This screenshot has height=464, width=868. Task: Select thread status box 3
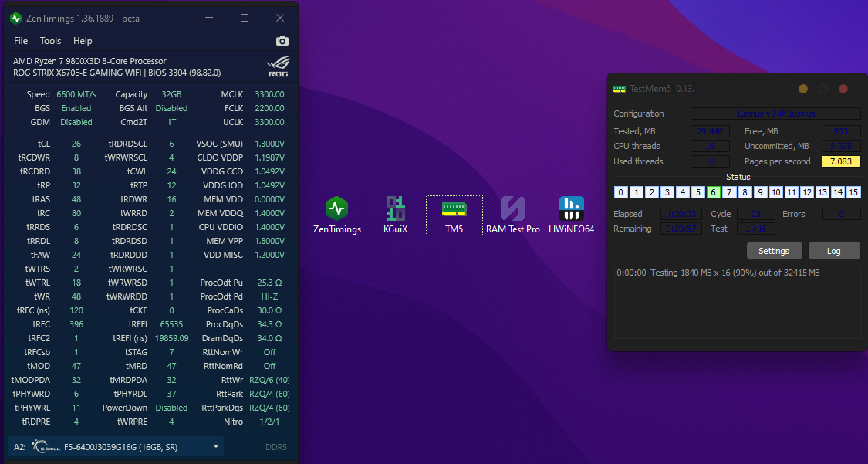click(x=667, y=192)
